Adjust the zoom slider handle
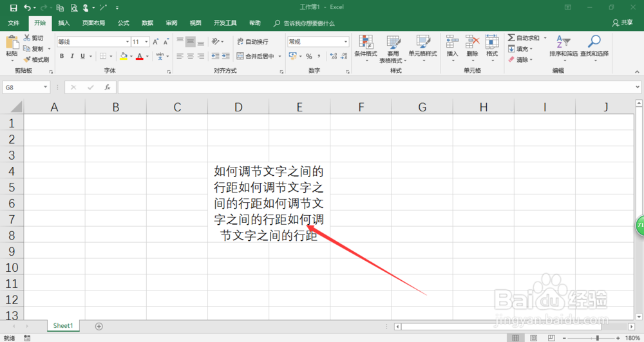This screenshot has height=342, width=644. [x=598, y=338]
